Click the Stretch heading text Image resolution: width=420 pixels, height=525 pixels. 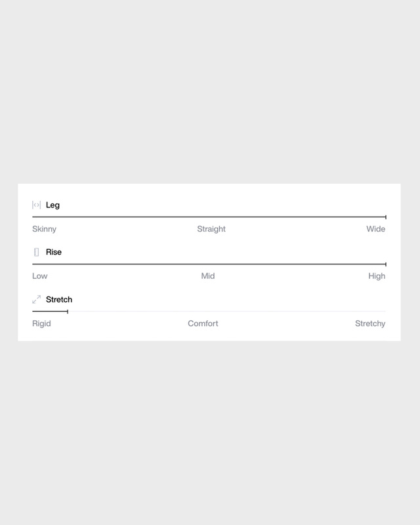pos(59,299)
